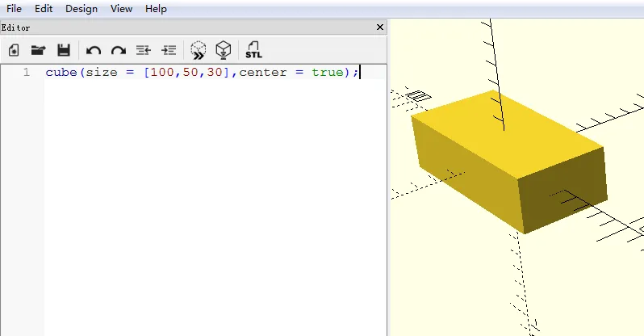Open the View menu
This screenshot has height=336, width=644.
click(x=121, y=9)
